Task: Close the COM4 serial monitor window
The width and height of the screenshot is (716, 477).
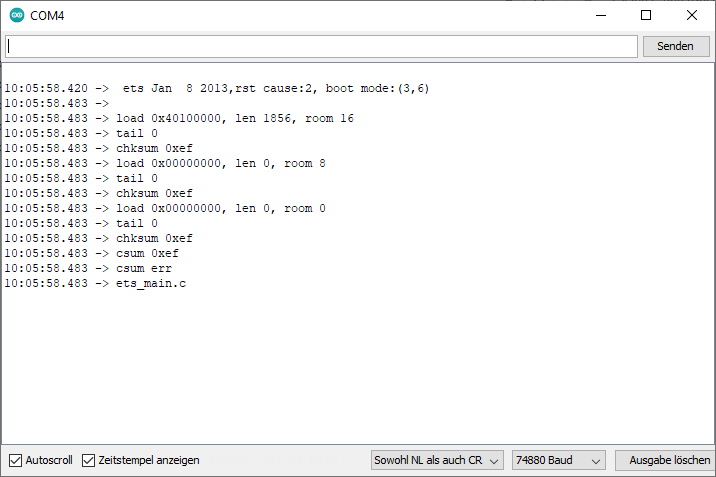Action: pos(691,16)
